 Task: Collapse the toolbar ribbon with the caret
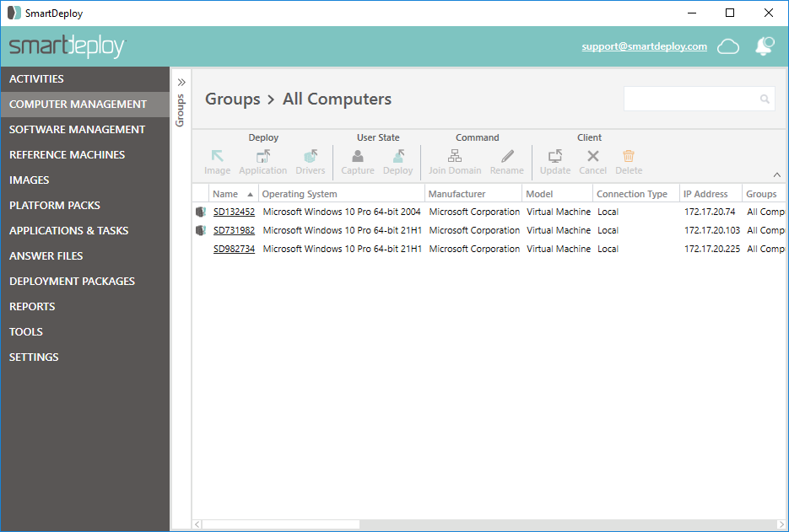pyautogui.click(x=777, y=175)
